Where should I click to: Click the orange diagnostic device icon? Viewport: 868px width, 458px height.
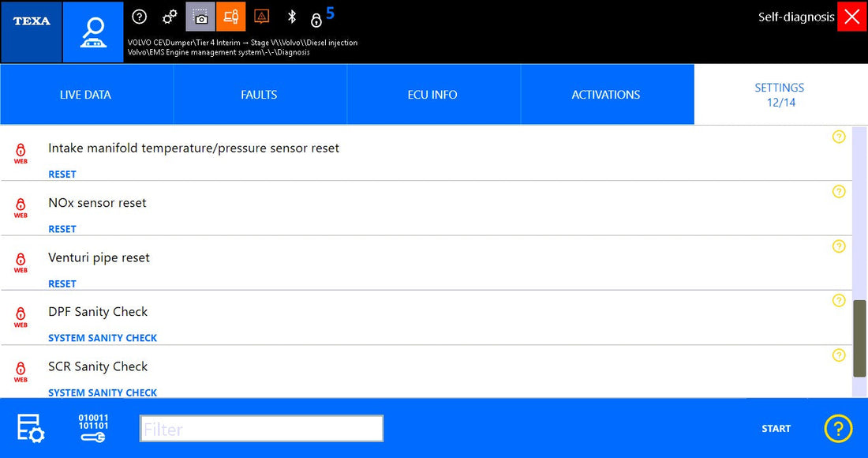pyautogui.click(x=231, y=17)
